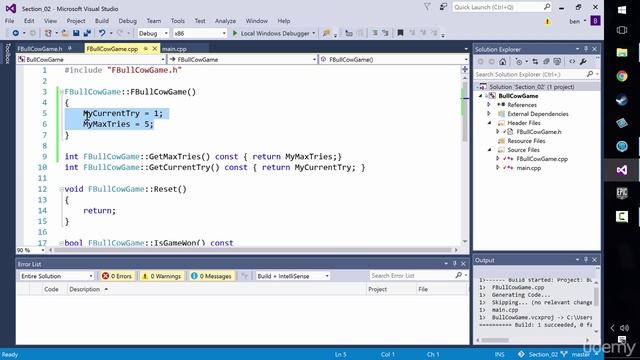Click the Properties wrench icon
Screen dimensions: 640x360
coord(583,62)
